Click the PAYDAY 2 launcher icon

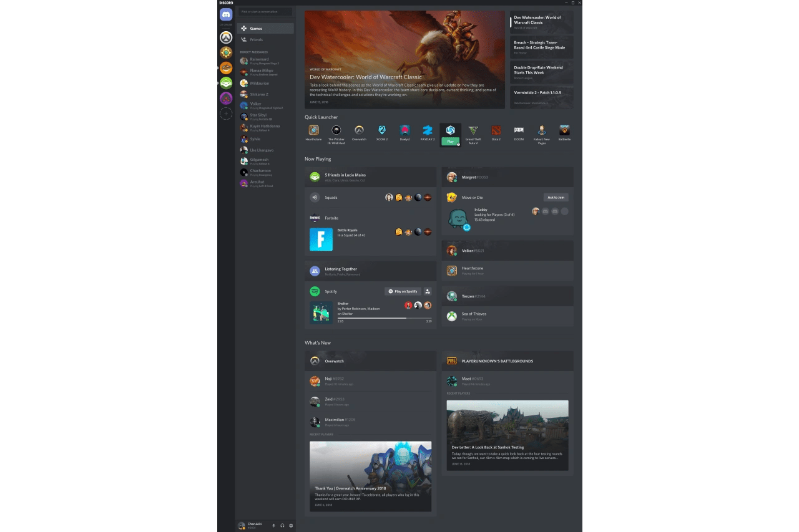tap(428, 130)
